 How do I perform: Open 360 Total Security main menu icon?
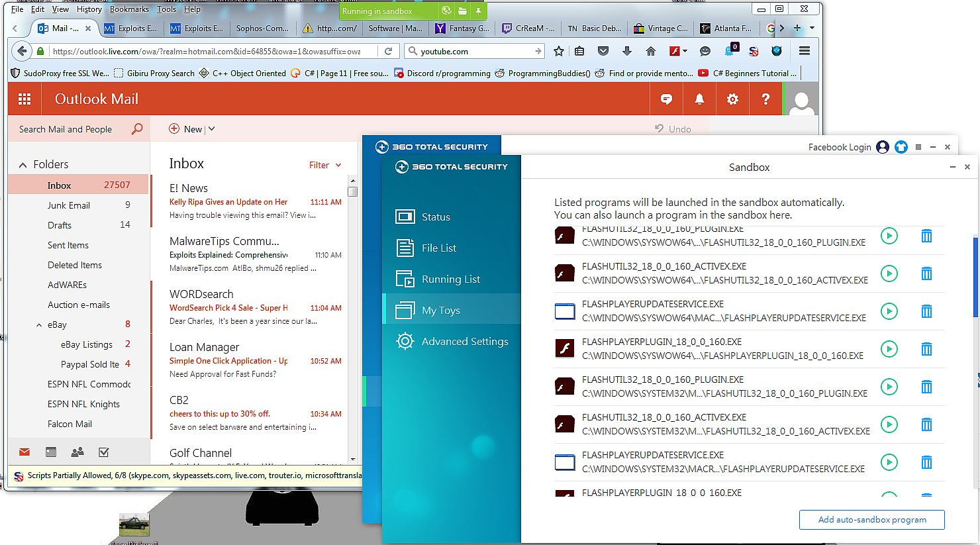pos(918,147)
